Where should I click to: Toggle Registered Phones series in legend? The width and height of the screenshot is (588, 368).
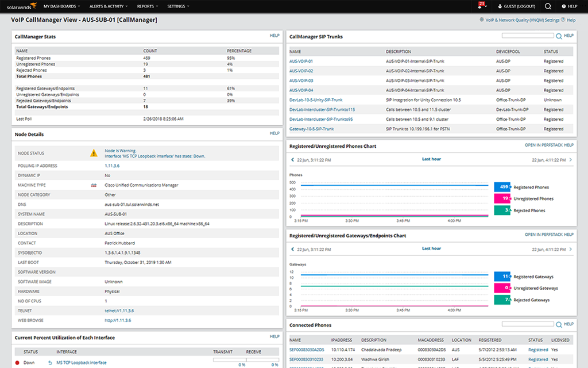[x=502, y=187]
